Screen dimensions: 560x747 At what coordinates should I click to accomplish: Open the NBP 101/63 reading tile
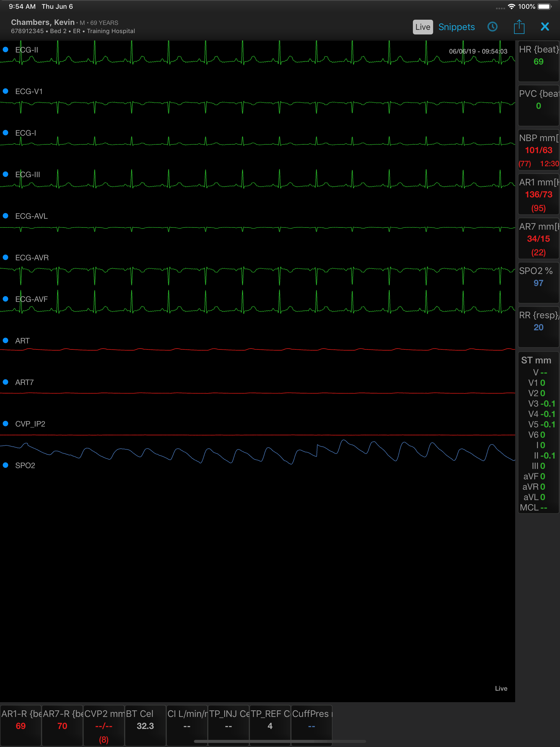[538, 150]
